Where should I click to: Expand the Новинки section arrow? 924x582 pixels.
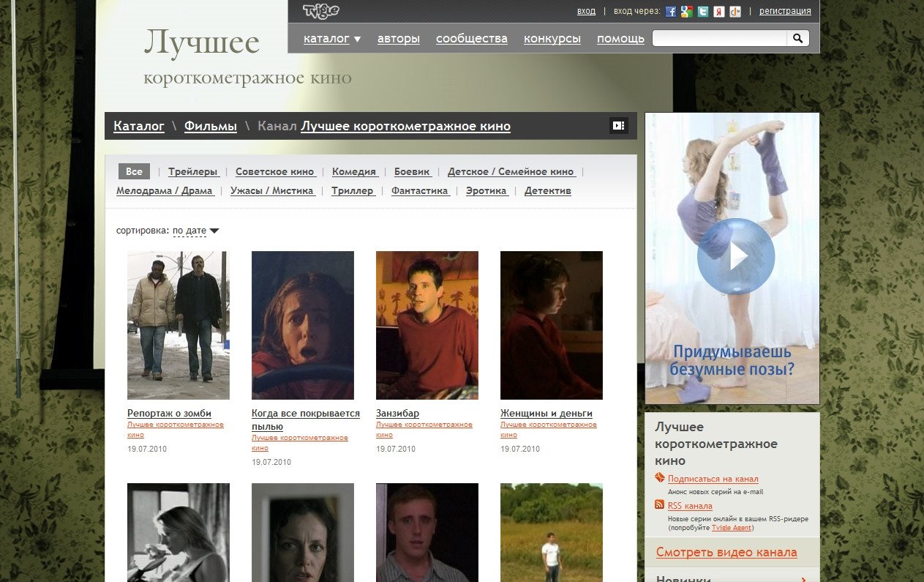(804, 579)
